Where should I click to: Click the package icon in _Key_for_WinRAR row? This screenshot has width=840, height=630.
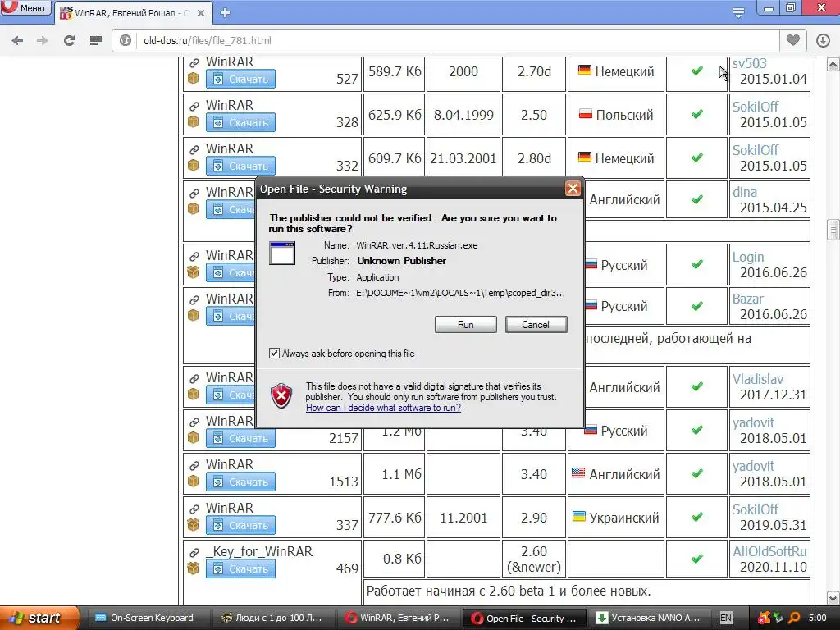pos(194,568)
